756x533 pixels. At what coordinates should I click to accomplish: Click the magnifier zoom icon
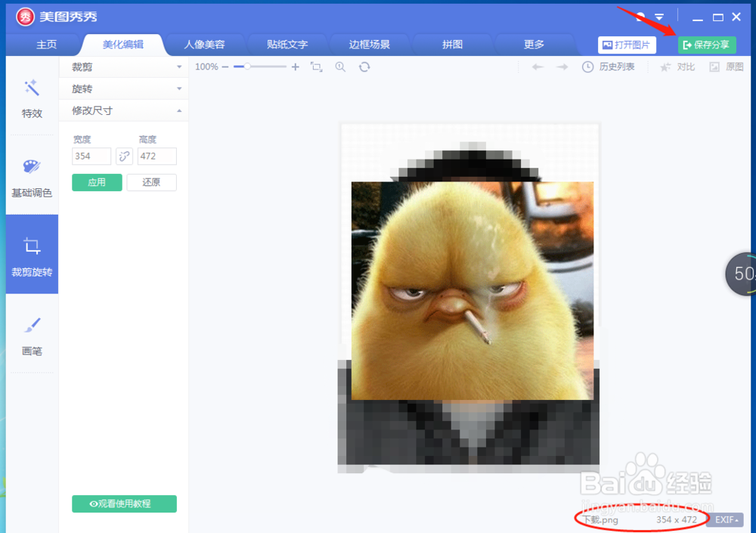(340, 67)
